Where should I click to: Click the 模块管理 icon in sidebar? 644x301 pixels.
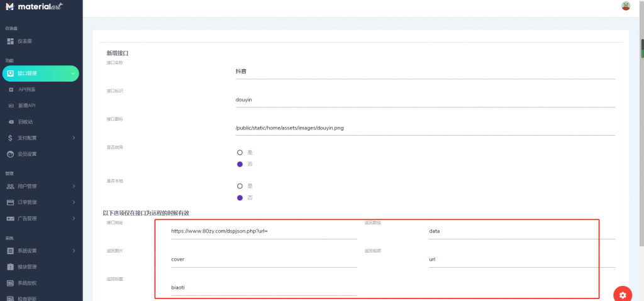click(x=11, y=267)
